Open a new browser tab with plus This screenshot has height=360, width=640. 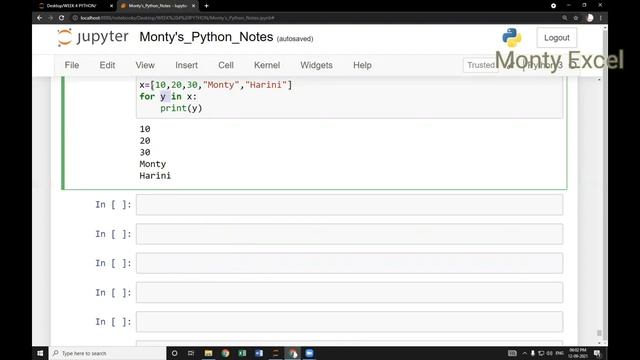[206, 6]
